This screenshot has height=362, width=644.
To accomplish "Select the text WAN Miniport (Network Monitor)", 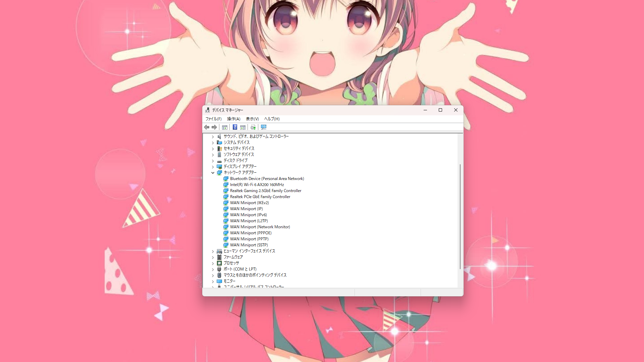I will pos(260,227).
